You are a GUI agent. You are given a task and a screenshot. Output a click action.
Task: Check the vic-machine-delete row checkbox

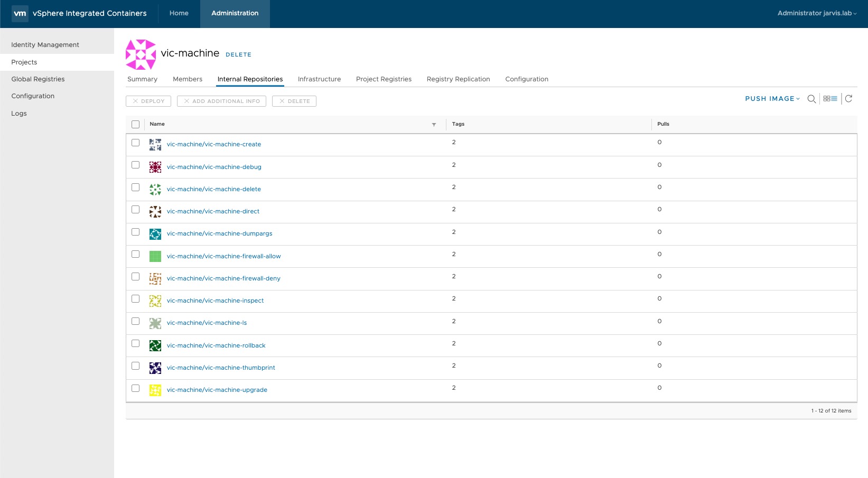[135, 188]
